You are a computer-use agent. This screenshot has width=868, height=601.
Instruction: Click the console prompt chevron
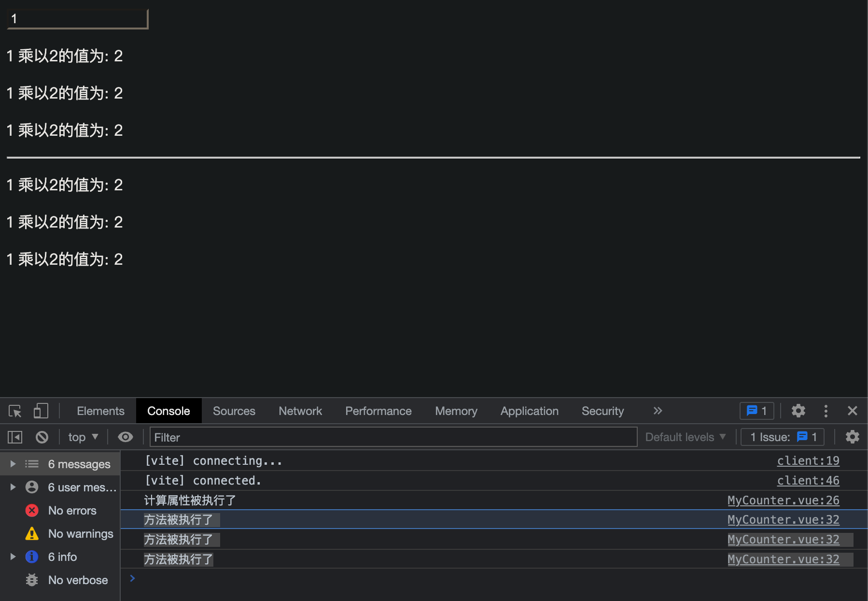(132, 578)
